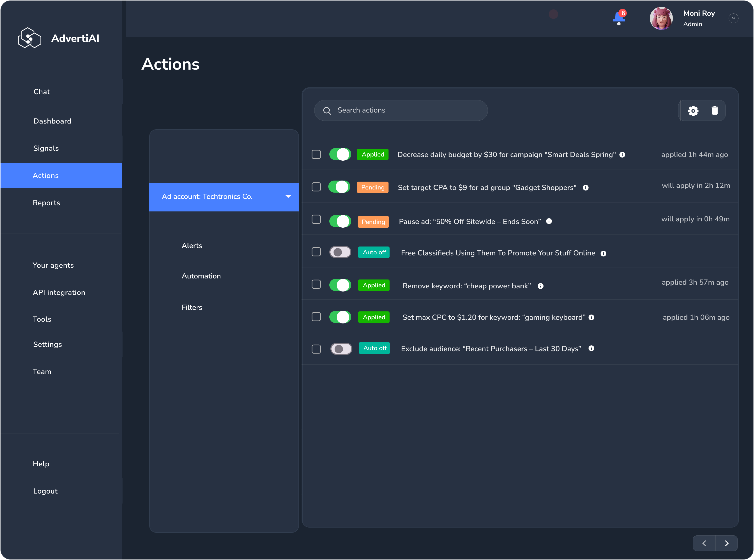The height and width of the screenshot is (560, 754).
Task: Click the Search actions input field
Action: [407, 110]
